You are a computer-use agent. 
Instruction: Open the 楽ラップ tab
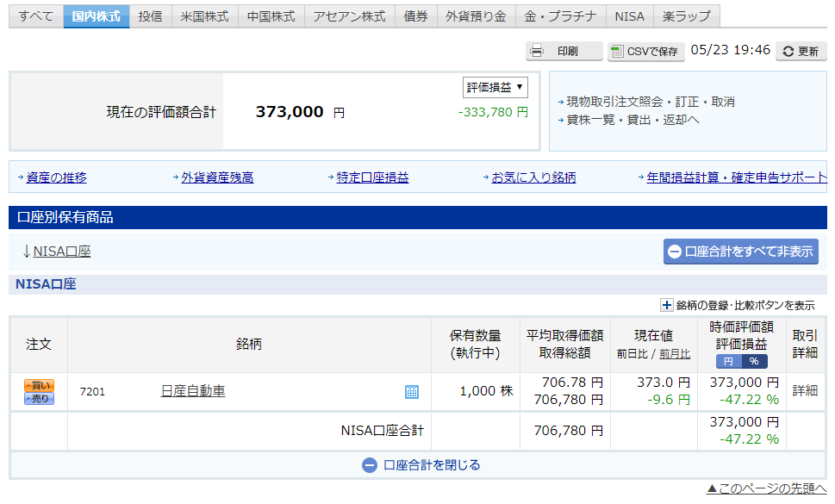click(687, 16)
